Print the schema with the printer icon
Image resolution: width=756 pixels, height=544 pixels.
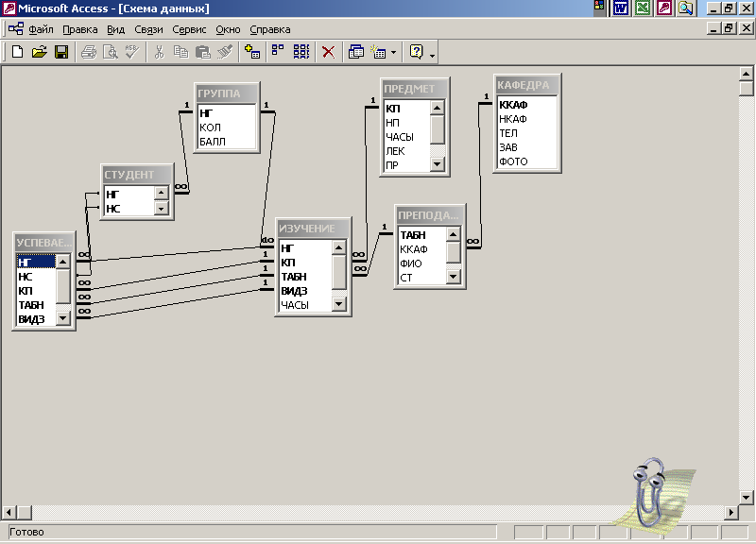[x=89, y=52]
